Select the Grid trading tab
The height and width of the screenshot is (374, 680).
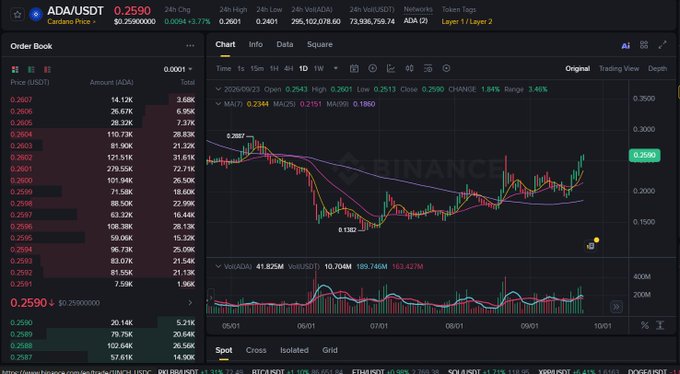(330, 350)
